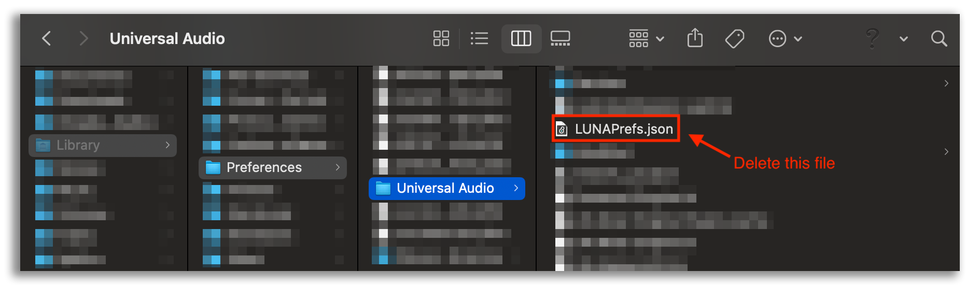Screen dimensions: 980x285
Task: Expand Library with its chevron
Action: click(x=167, y=145)
